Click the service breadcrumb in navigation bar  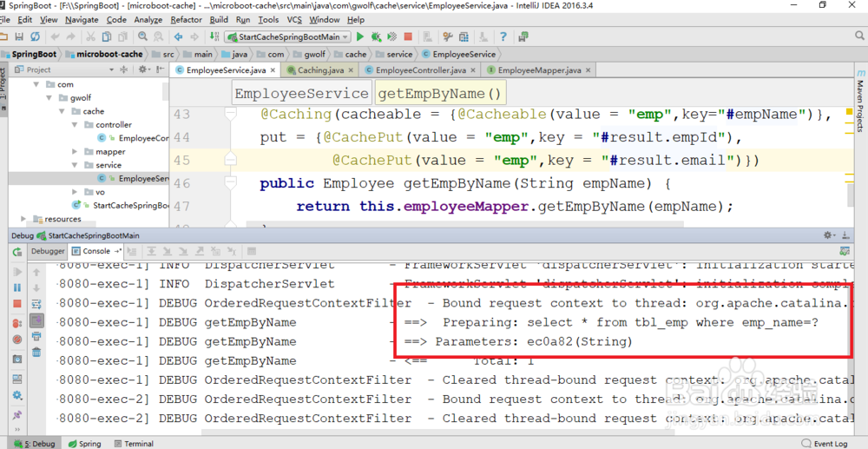click(x=395, y=54)
